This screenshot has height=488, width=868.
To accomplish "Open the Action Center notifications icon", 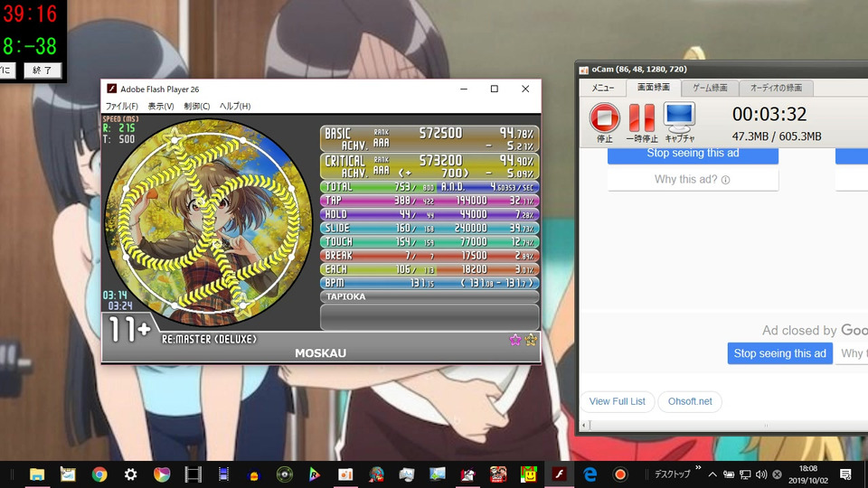I will [845, 474].
